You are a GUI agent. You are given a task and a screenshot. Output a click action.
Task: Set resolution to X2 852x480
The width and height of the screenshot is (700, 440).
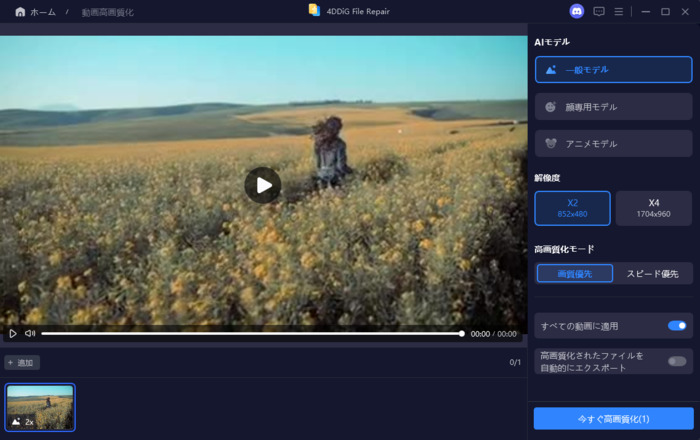(572, 208)
